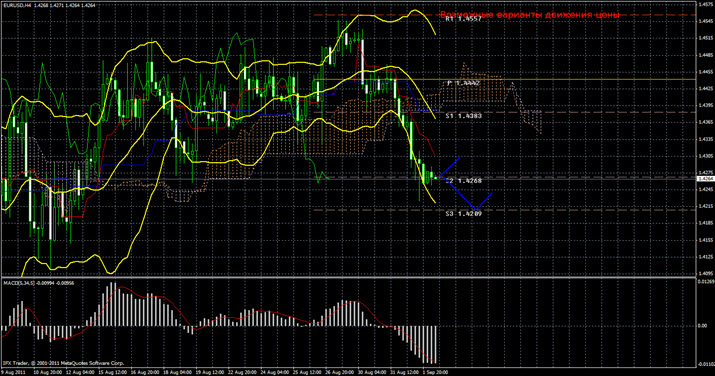Click the EURUSD,H4 chart title label
Image resolution: width=715 pixels, height=376 pixels.
click(x=17, y=5)
